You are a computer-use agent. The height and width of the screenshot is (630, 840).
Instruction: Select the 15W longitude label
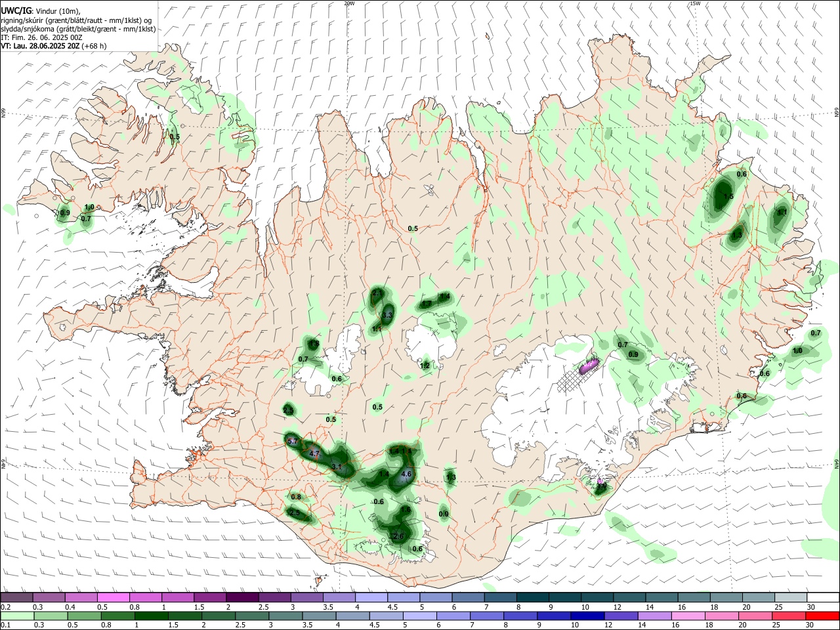pos(695,3)
